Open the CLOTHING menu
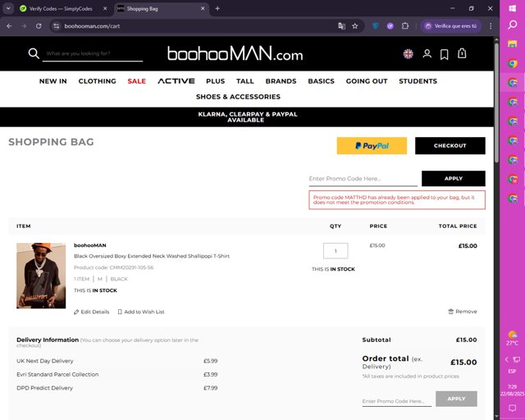Screen dimensions: 525x420 click(x=97, y=81)
